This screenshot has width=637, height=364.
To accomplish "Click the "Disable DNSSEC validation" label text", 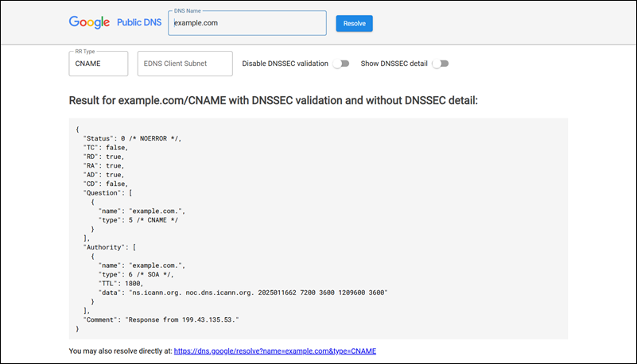I will tap(285, 64).
